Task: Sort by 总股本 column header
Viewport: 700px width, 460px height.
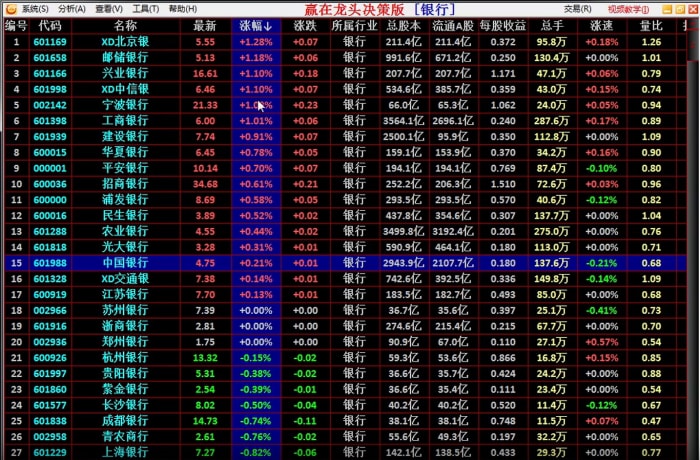Action: (x=403, y=26)
